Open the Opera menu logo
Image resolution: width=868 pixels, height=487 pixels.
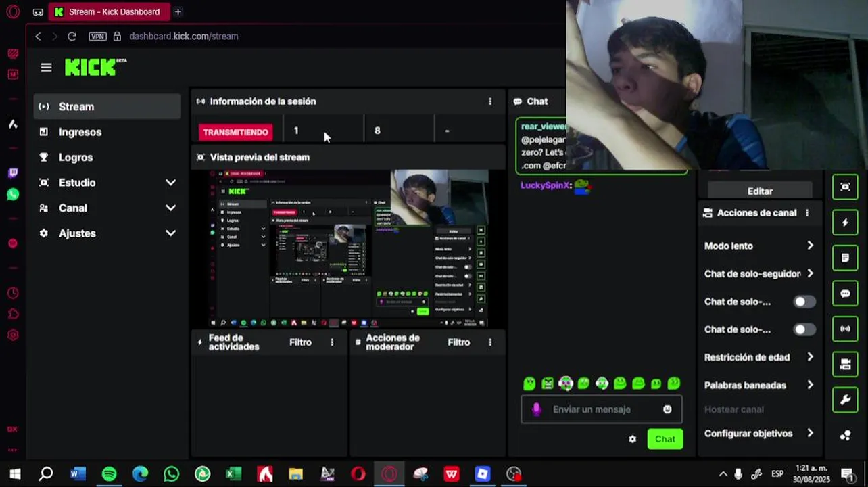coord(13,11)
